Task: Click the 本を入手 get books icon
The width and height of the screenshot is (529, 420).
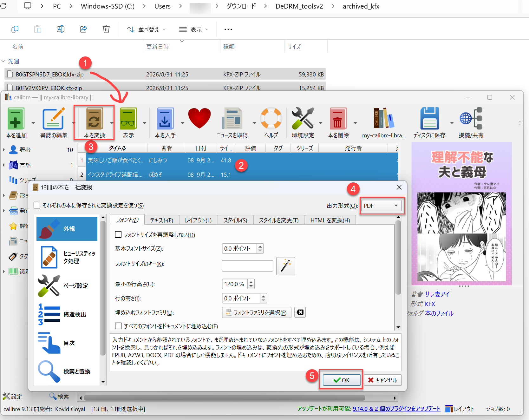Action: click(165, 119)
